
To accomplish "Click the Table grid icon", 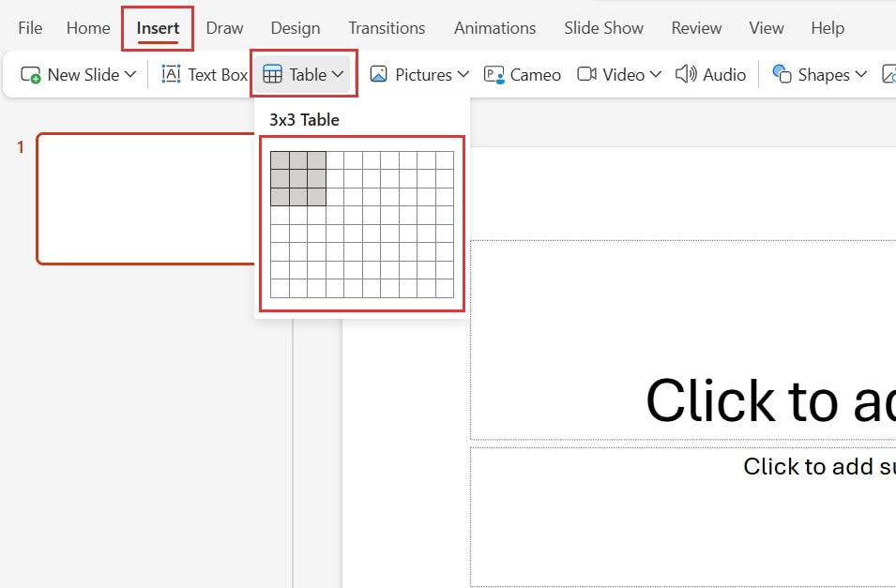I will coord(273,75).
